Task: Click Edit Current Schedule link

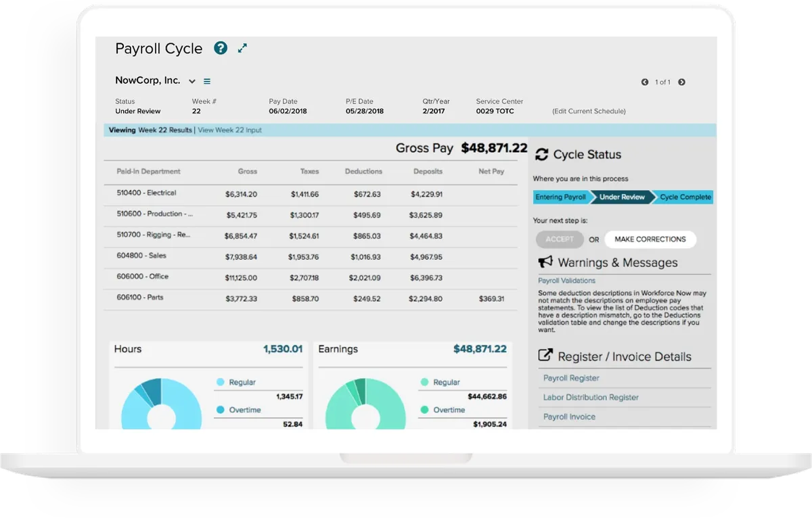Action: click(x=589, y=111)
